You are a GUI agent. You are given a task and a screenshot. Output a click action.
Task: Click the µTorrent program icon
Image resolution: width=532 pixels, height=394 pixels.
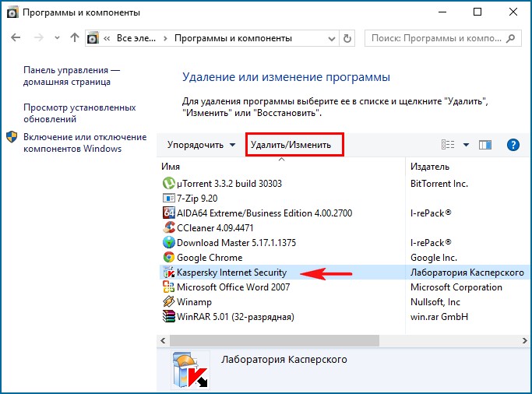(x=168, y=184)
